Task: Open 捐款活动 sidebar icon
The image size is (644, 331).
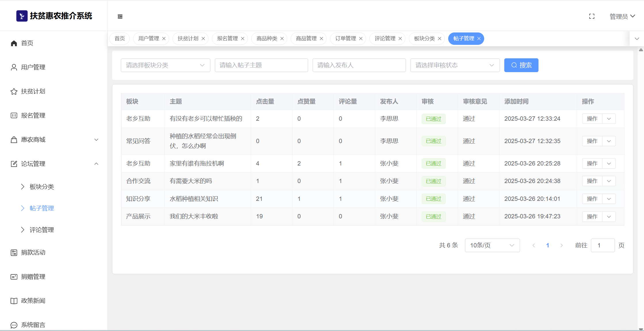Action: (x=14, y=253)
